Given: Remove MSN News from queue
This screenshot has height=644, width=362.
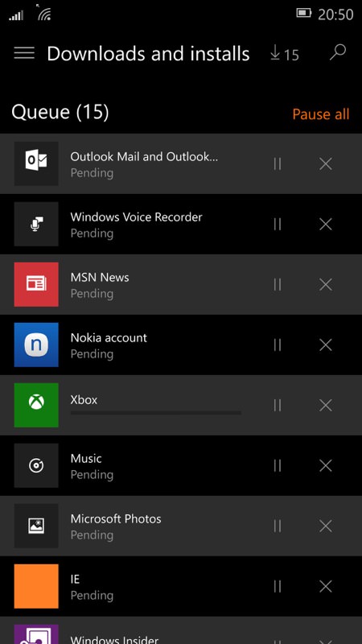Looking at the screenshot, I should point(326,285).
